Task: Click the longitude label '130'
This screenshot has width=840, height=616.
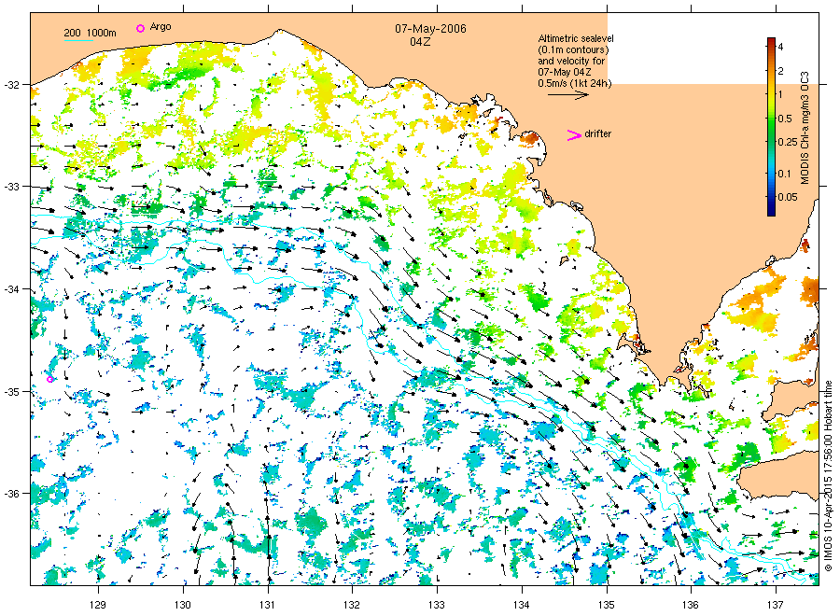Action: pos(183,605)
